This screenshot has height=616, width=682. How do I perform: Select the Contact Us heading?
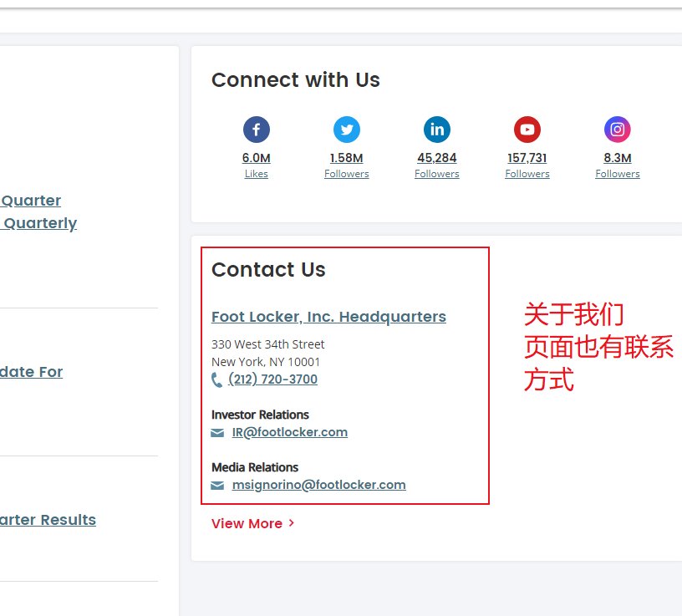tap(268, 270)
